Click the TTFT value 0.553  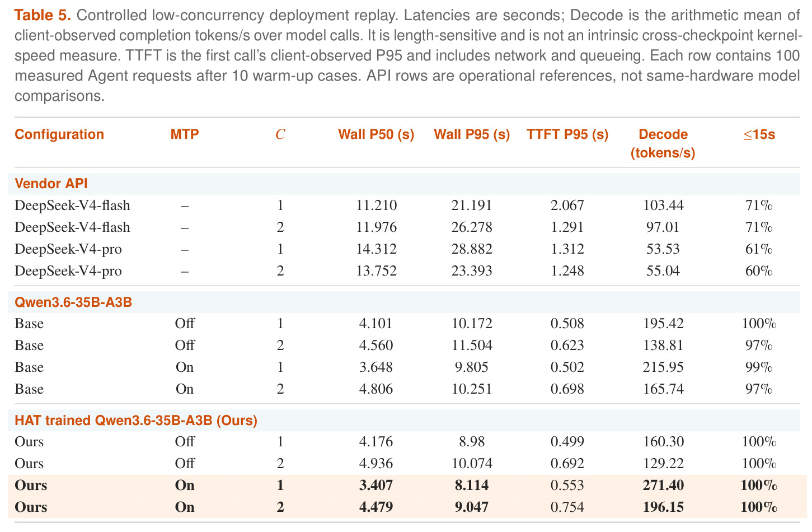coord(567,486)
